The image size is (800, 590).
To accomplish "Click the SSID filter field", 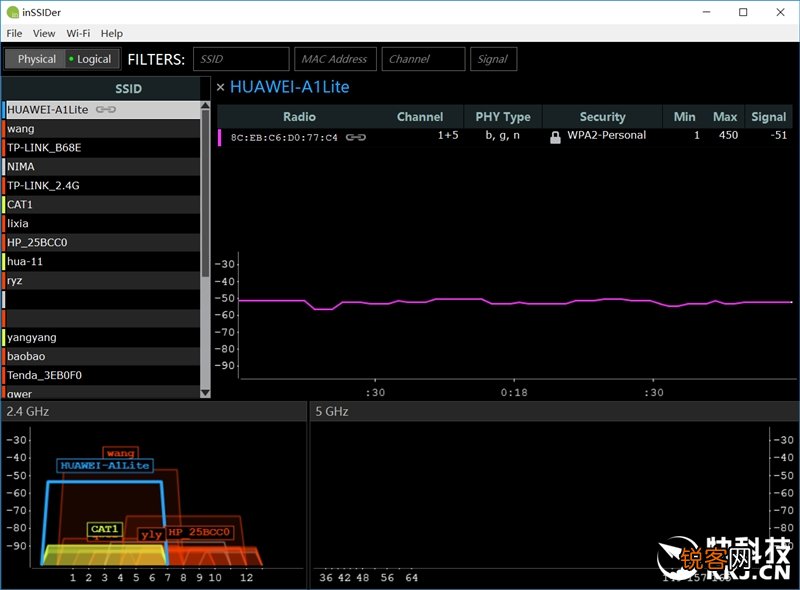I will 241,59.
